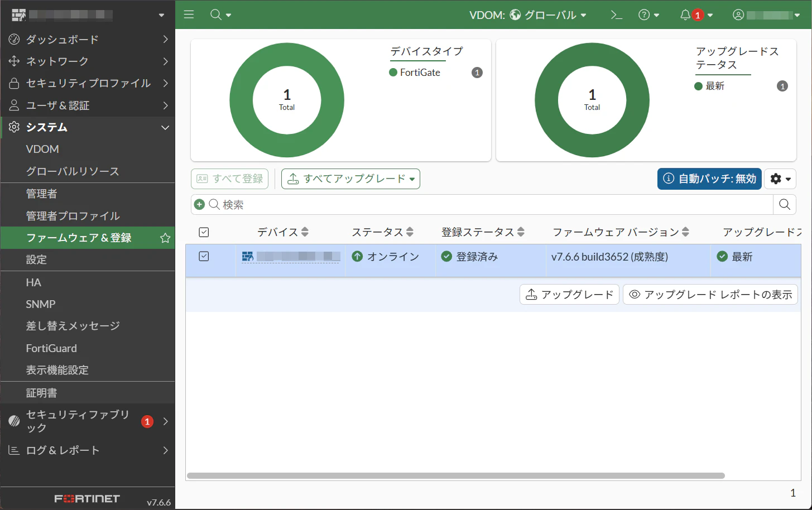The image size is (812, 510).
Task: Uncheck the checkbox on the device row
Action: click(x=204, y=257)
